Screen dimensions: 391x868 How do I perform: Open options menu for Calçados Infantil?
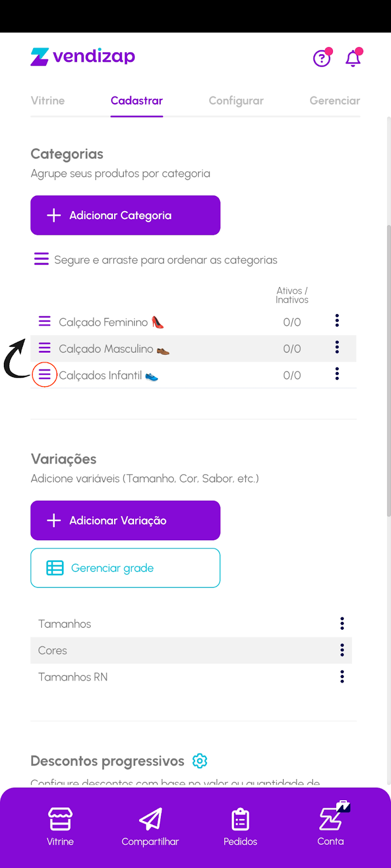tap(337, 374)
